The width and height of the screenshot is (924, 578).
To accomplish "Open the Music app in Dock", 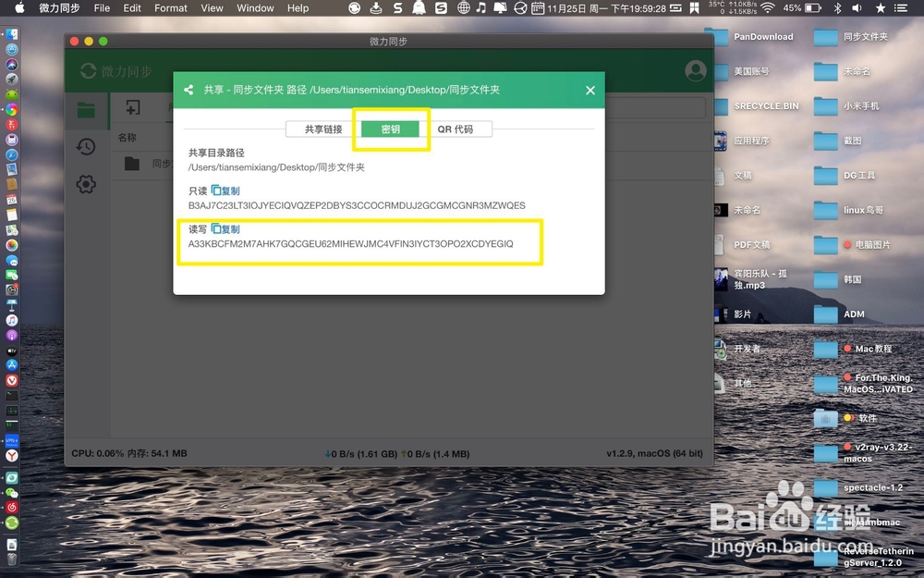I will tap(12, 320).
